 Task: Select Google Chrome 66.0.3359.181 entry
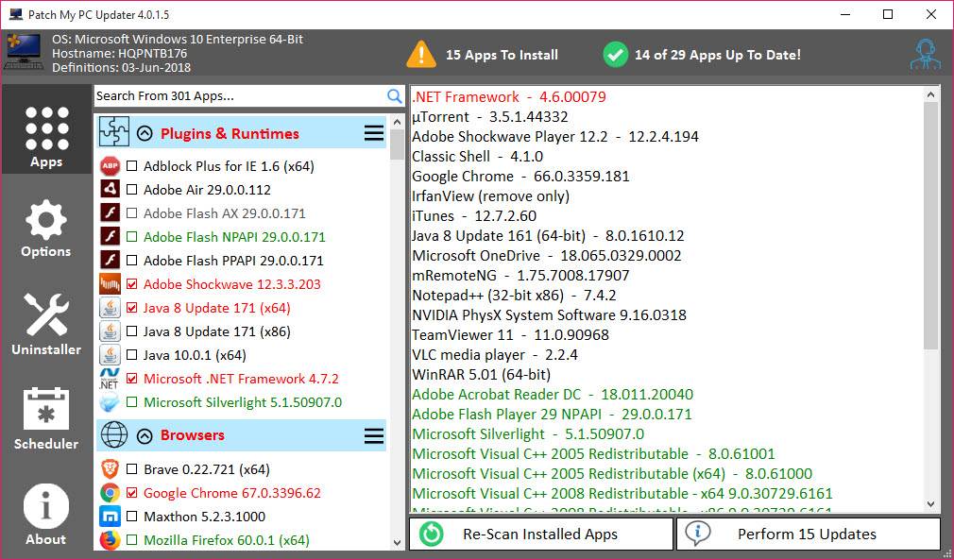point(520,177)
